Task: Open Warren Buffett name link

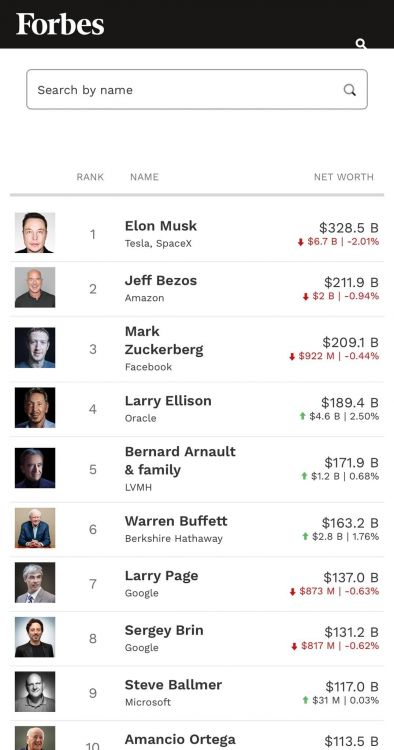Action: (x=176, y=521)
